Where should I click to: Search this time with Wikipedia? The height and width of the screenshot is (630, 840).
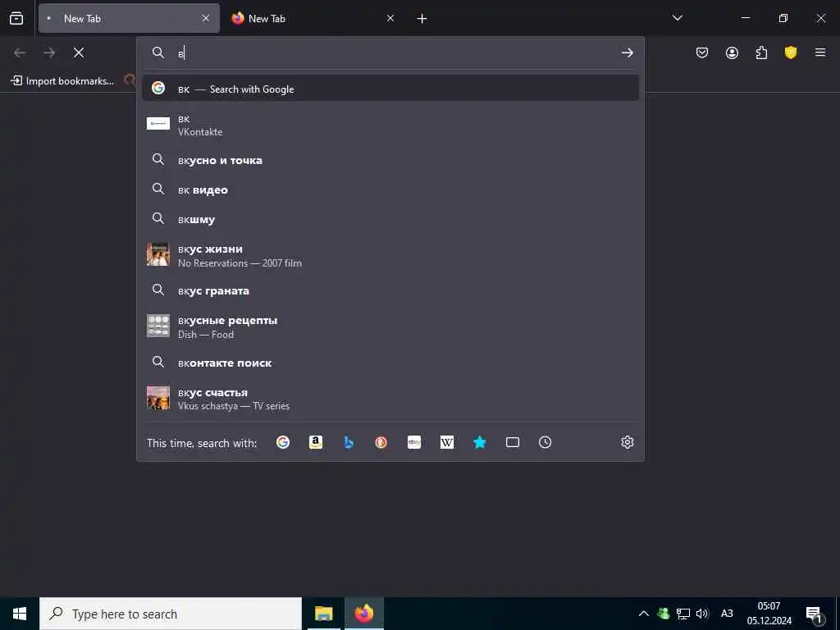click(x=447, y=442)
